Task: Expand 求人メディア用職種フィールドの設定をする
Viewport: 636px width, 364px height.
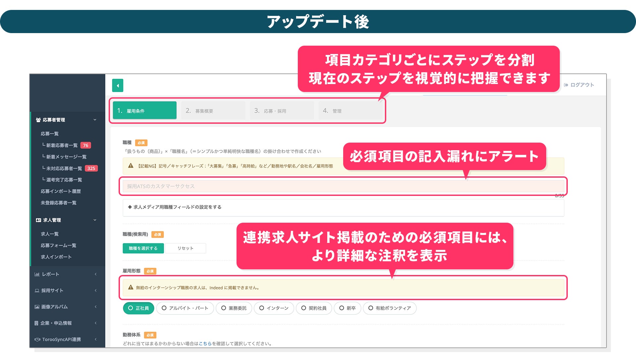Action: (175, 207)
